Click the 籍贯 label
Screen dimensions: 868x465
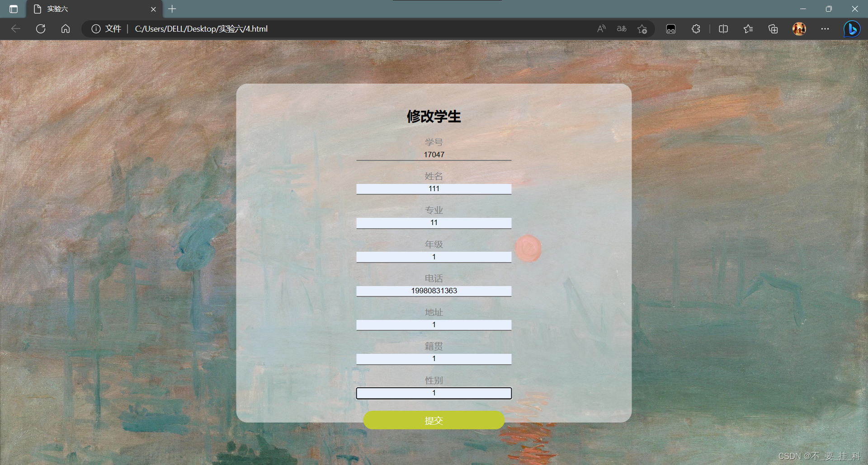click(x=434, y=346)
